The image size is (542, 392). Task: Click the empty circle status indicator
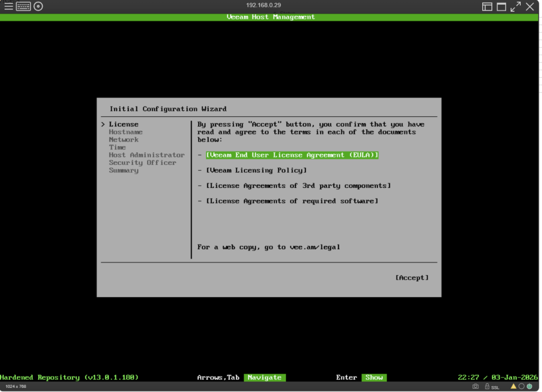[x=521, y=387]
